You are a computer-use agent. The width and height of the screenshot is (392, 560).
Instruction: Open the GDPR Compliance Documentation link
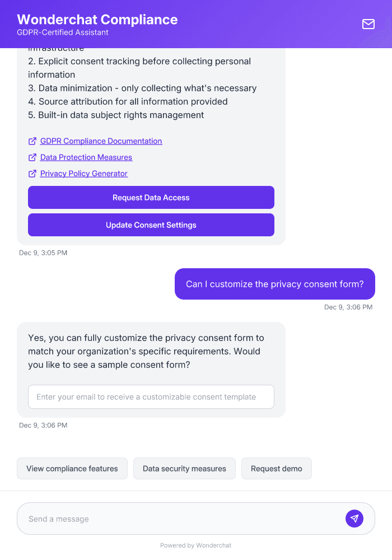tap(101, 141)
